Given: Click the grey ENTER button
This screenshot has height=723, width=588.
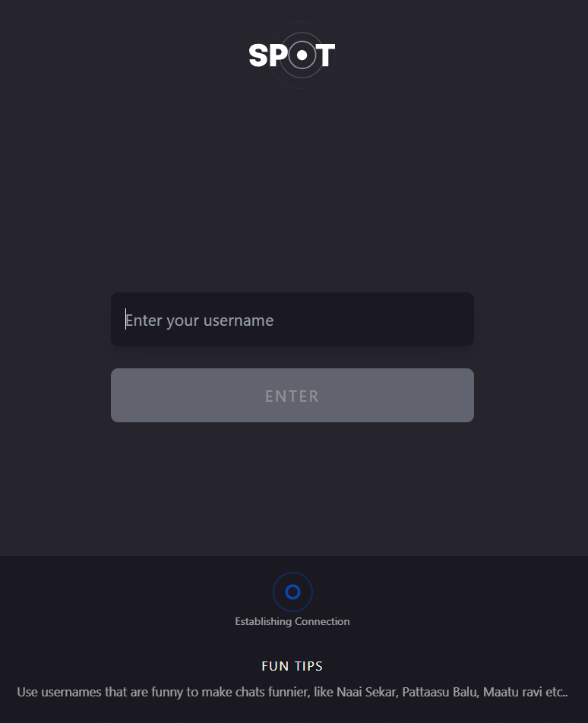Looking at the screenshot, I should 292,395.
